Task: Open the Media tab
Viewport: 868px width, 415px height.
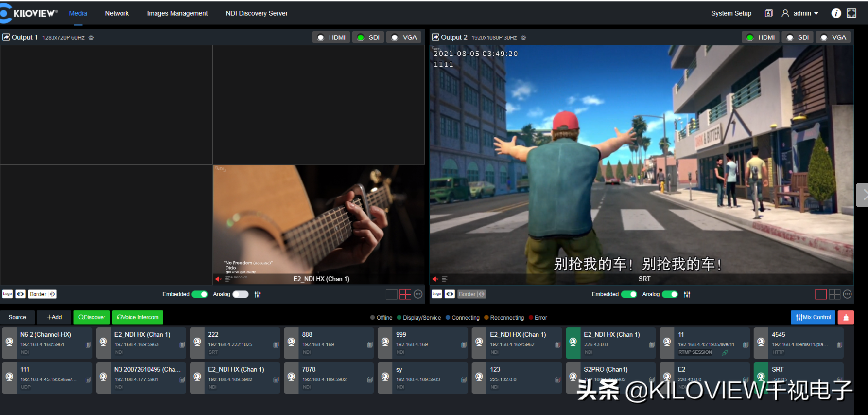Action: [x=78, y=13]
